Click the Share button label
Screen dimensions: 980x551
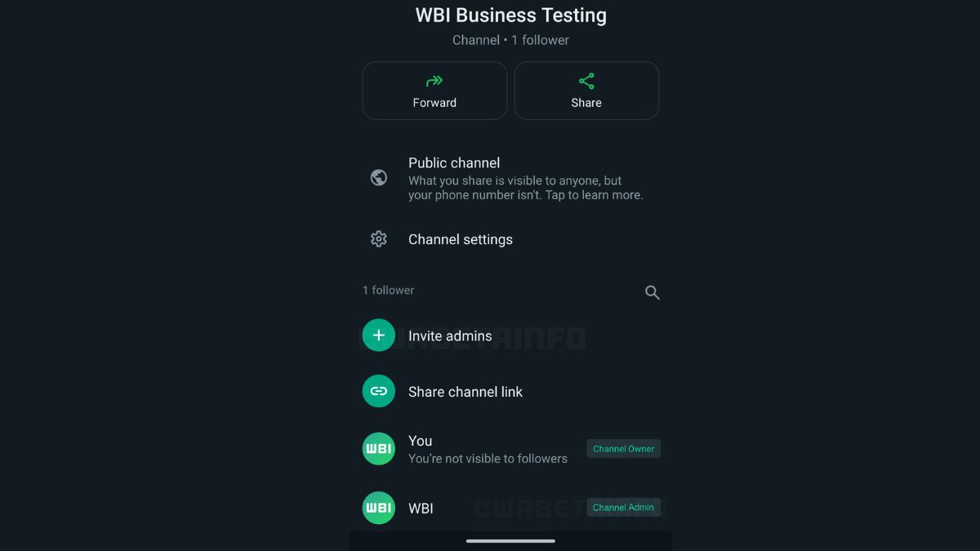(x=586, y=103)
